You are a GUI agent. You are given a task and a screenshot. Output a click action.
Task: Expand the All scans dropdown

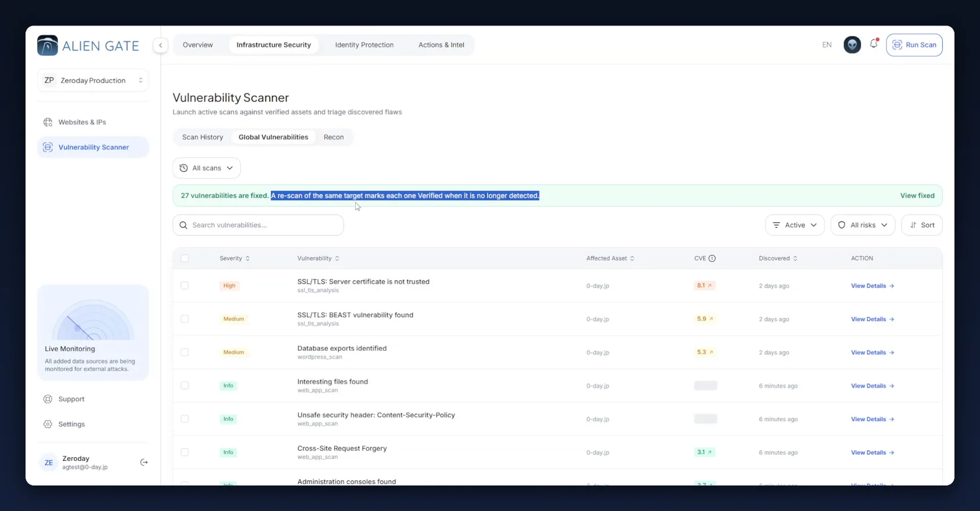click(207, 168)
